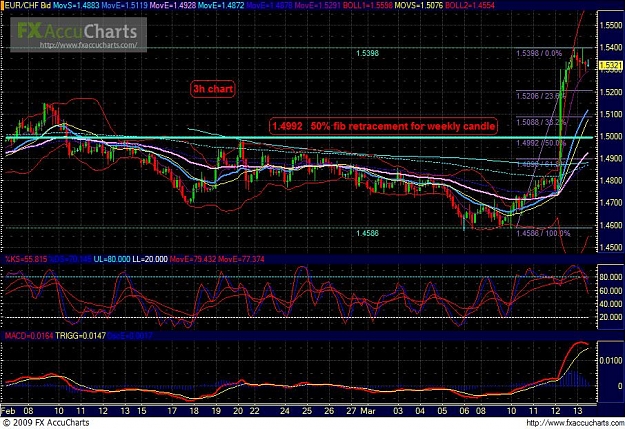The width and height of the screenshot is (625, 429).
Task: Click the Feb month label on date axis
Action: (8, 411)
